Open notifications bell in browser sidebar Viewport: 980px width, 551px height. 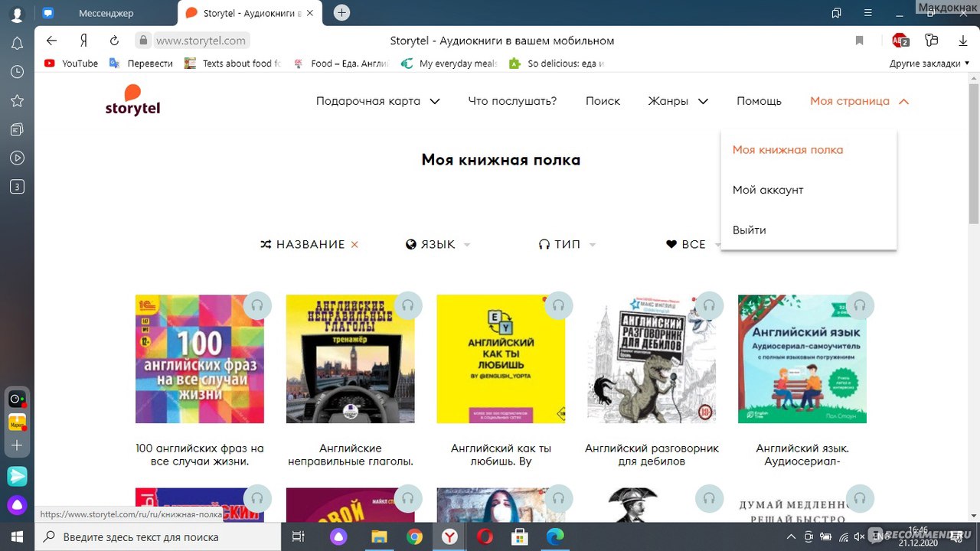17,43
